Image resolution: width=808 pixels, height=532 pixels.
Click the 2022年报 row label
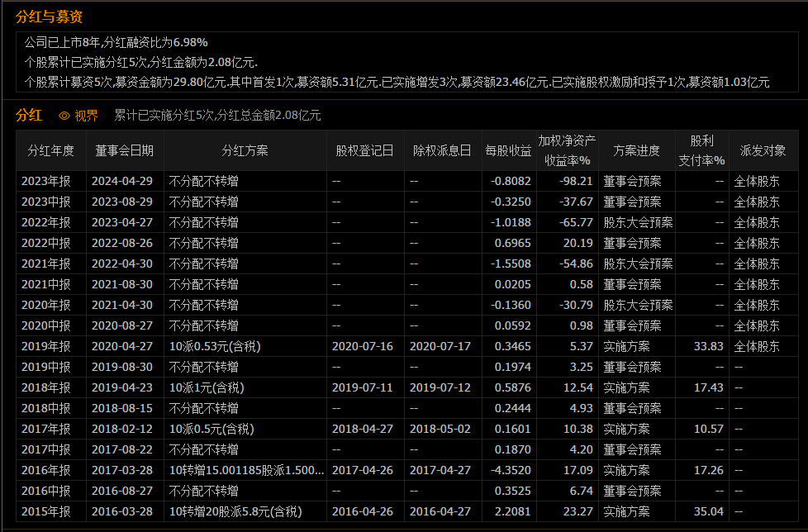click(46, 222)
